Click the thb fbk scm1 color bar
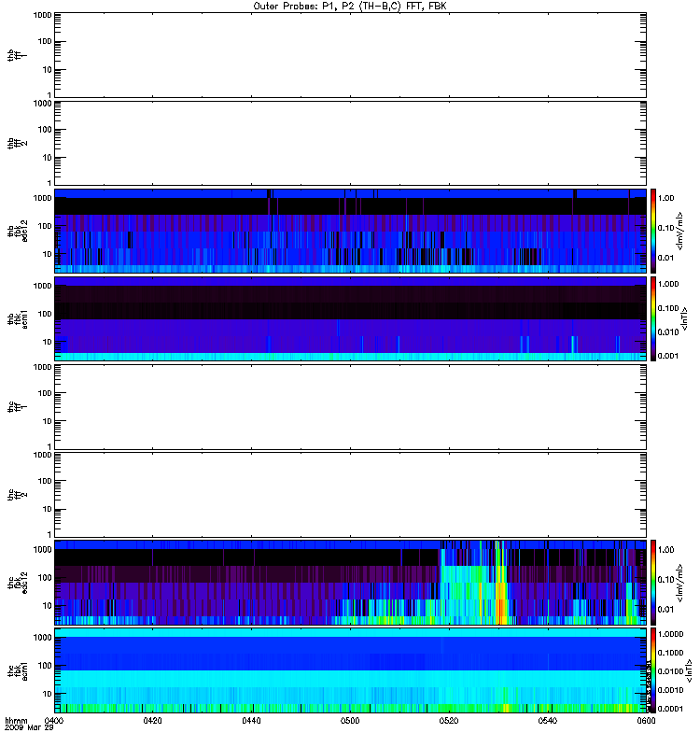The width and height of the screenshot is (700, 747). (653, 318)
